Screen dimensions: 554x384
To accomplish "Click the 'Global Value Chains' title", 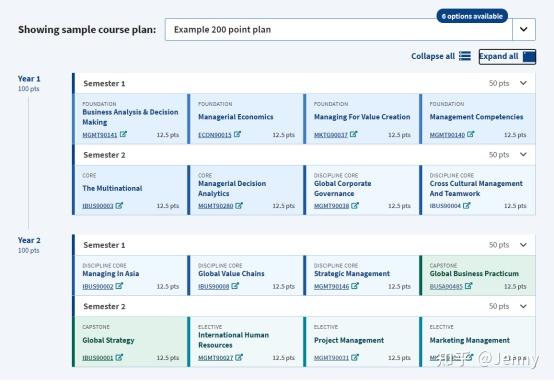I will pyautogui.click(x=231, y=274).
